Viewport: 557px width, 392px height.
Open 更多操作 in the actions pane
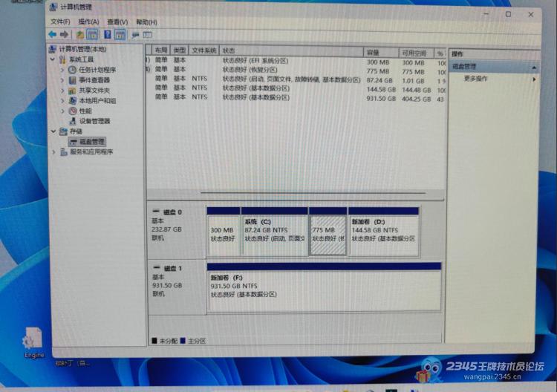point(476,79)
